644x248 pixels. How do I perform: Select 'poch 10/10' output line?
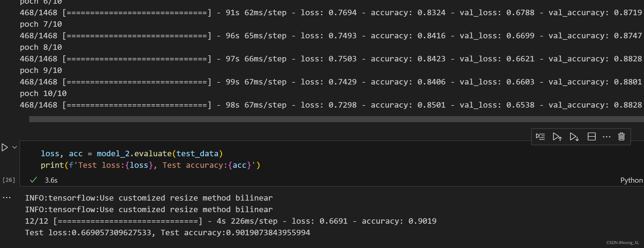43,93
